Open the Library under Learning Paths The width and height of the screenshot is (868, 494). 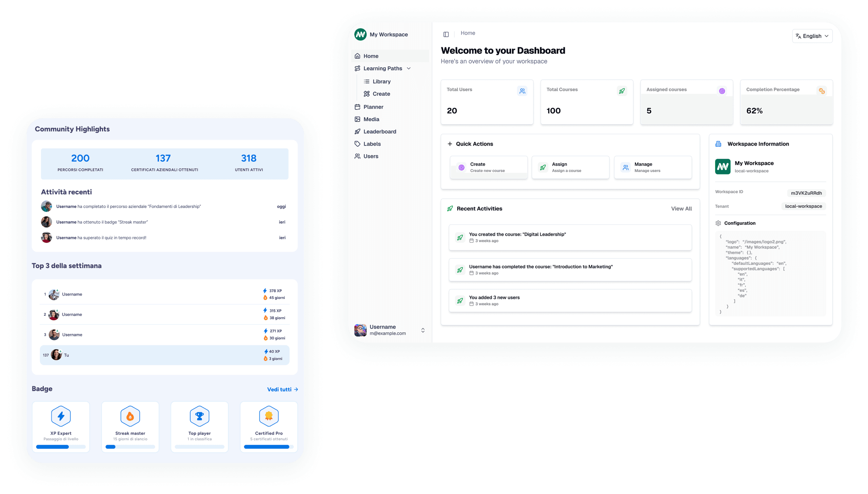pos(381,81)
